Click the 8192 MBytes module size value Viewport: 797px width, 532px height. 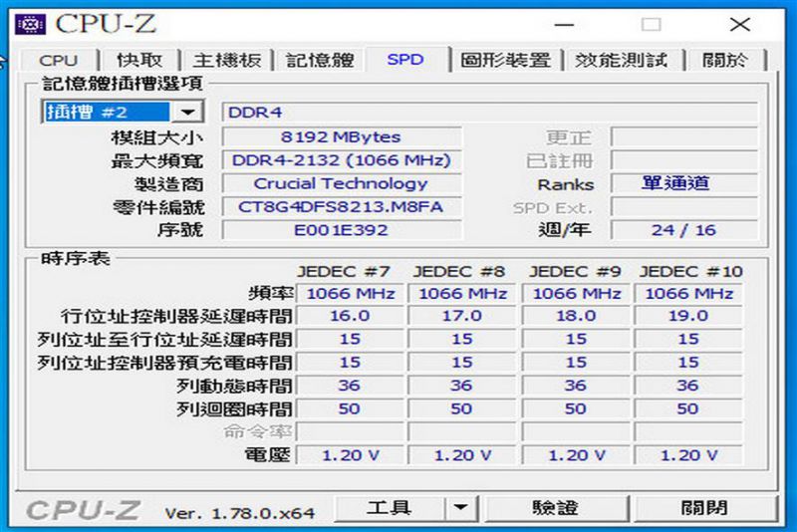(x=342, y=136)
